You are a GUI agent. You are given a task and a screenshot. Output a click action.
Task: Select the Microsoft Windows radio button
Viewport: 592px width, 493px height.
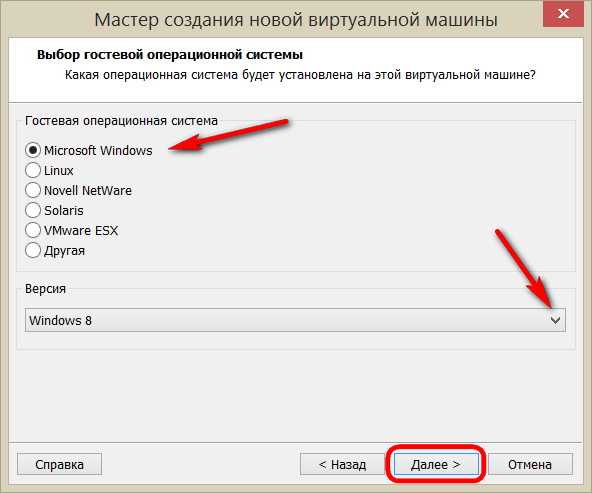point(33,150)
